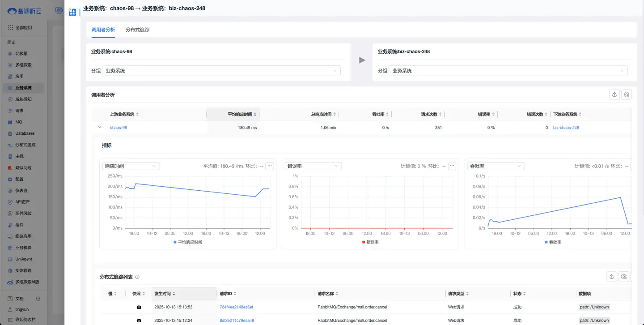Switch to 分布式追踪 tab

pos(137,30)
